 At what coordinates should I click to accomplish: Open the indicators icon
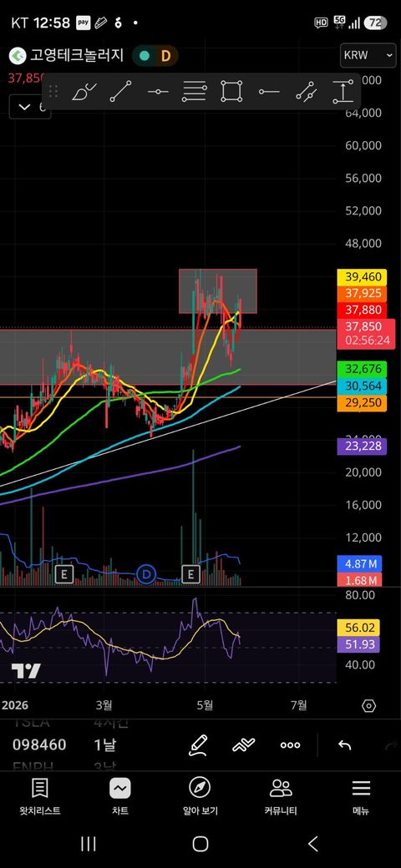tap(244, 745)
